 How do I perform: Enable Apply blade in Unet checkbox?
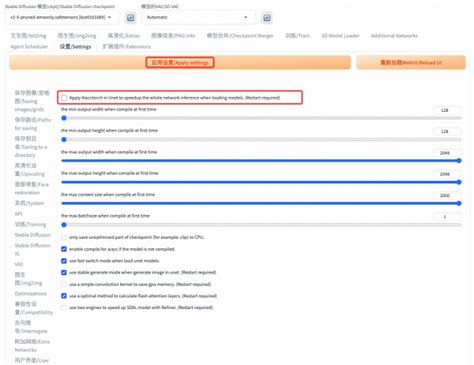point(64,98)
